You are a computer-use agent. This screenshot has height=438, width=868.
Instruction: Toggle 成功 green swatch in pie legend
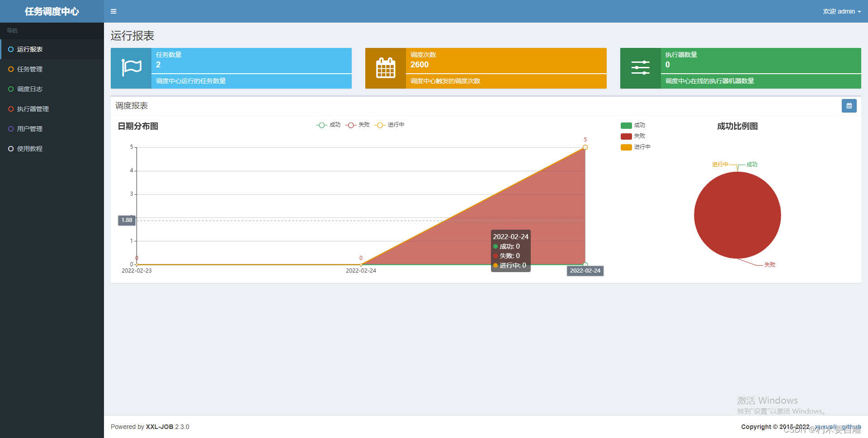point(626,126)
